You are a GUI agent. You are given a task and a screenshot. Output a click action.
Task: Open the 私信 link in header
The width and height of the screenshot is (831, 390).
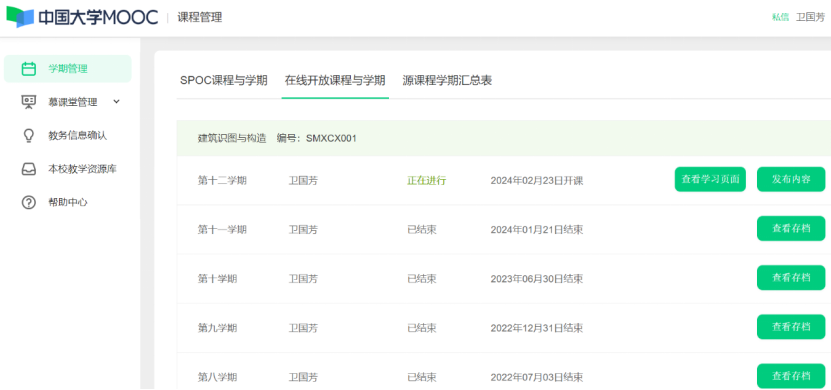tap(780, 17)
